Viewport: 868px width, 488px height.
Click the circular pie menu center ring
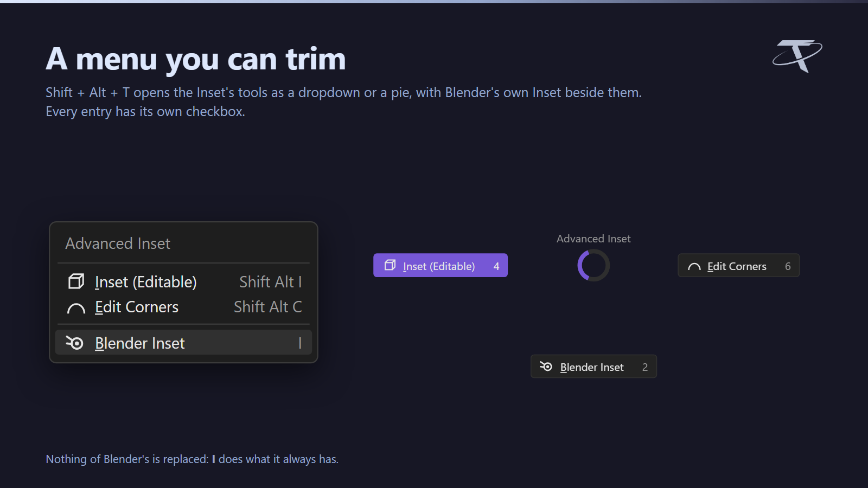pyautogui.click(x=593, y=265)
